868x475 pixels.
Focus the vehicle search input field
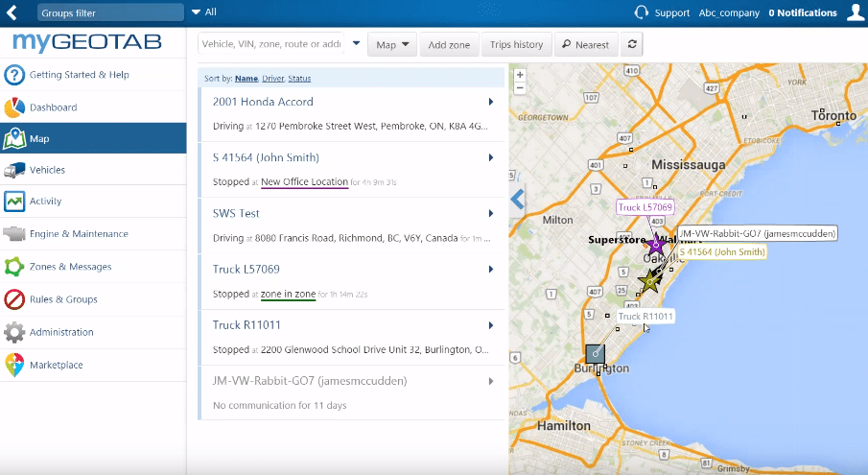(x=271, y=44)
